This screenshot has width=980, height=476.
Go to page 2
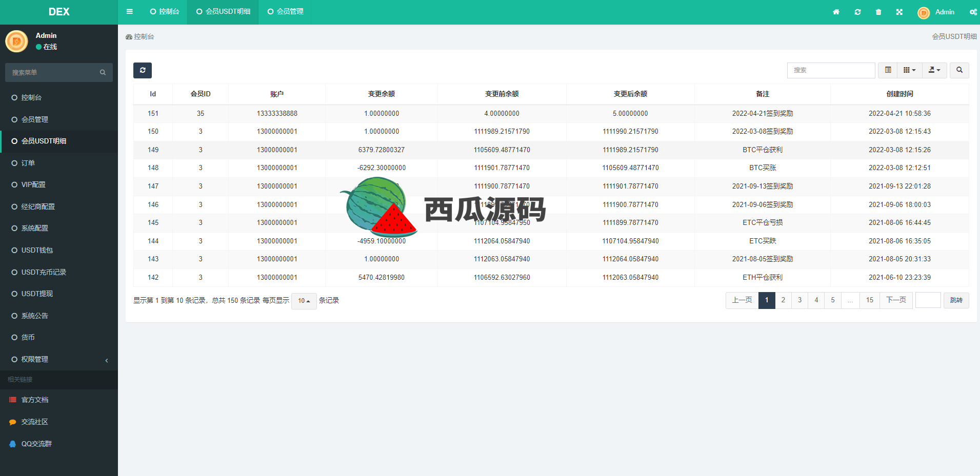click(x=783, y=300)
